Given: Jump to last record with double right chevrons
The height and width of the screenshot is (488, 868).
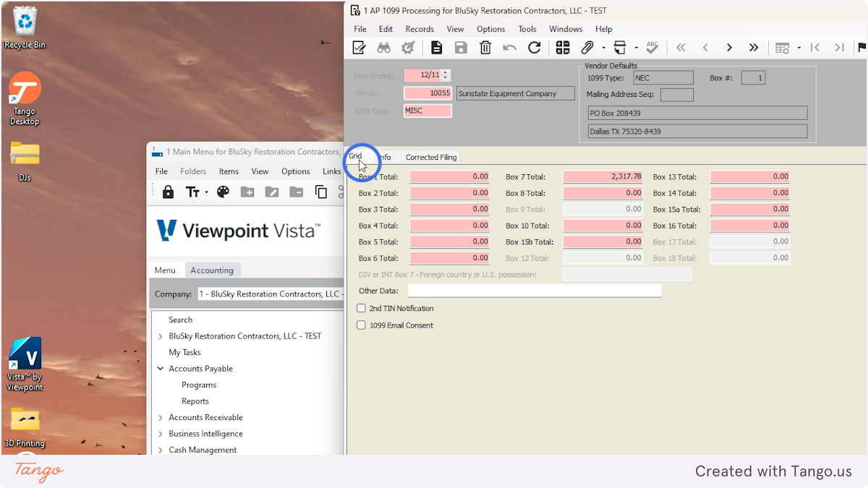Looking at the screenshot, I should (x=754, y=48).
